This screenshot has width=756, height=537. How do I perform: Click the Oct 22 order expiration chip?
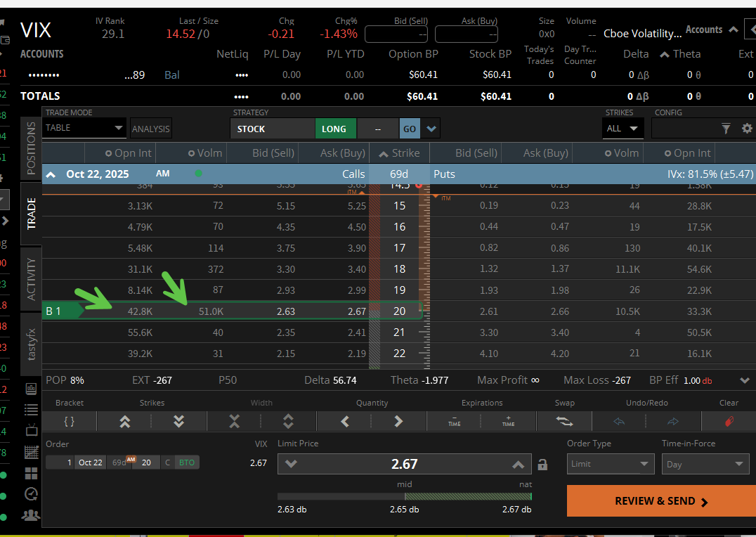(x=90, y=462)
